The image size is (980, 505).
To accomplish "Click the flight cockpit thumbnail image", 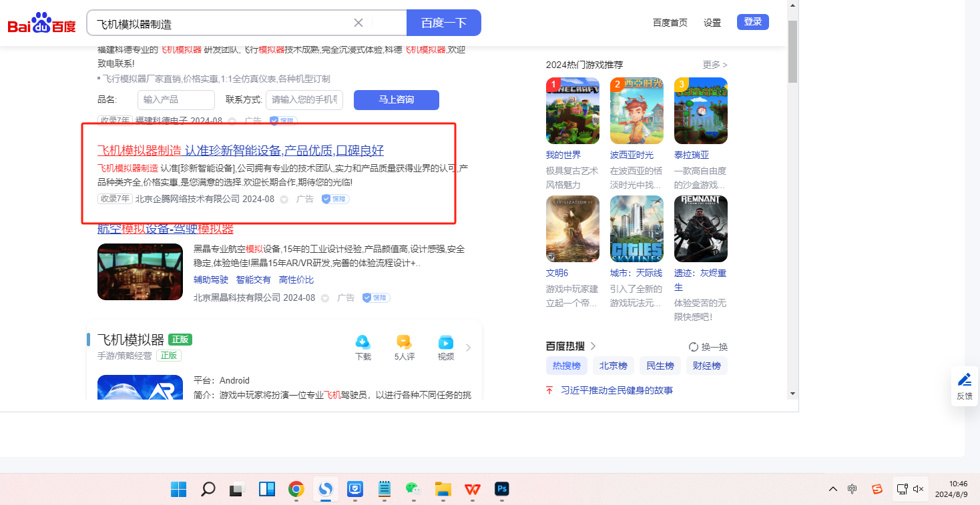I will click(x=140, y=272).
